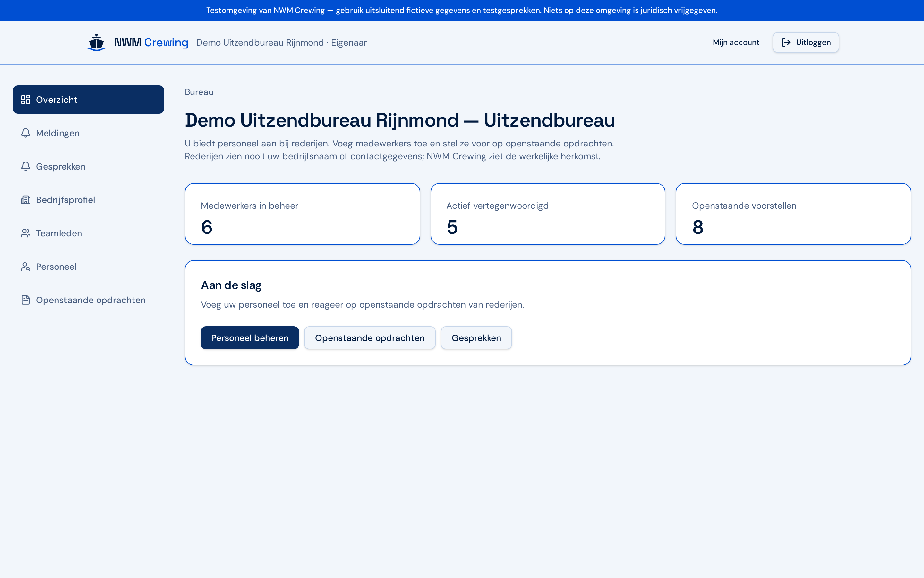Click Openstaande opdrachten button in Aan de slag
Screen dimensions: 924x578
click(370, 337)
